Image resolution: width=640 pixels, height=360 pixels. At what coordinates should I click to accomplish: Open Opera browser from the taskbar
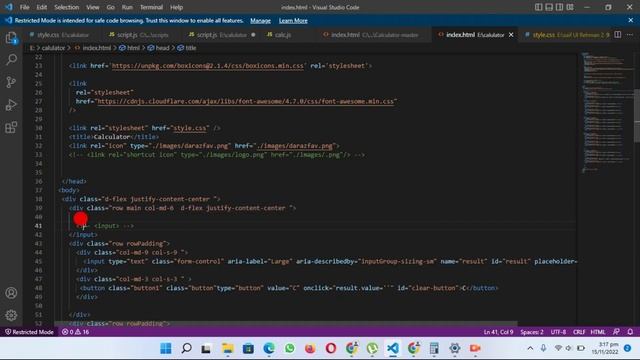tap(331, 348)
